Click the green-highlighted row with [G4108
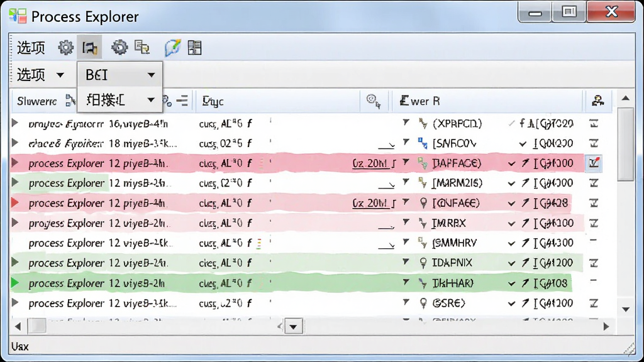 [x=291, y=283]
